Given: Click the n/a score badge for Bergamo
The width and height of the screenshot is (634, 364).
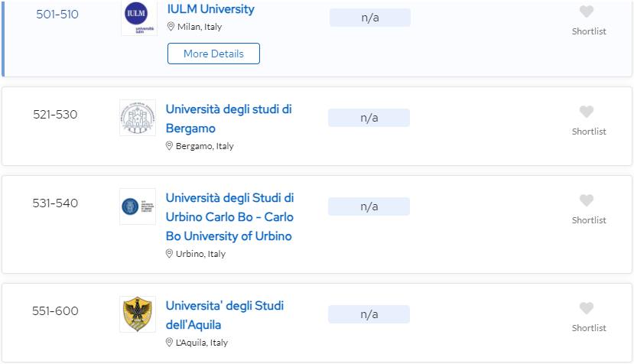Looking at the screenshot, I should tap(369, 118).
